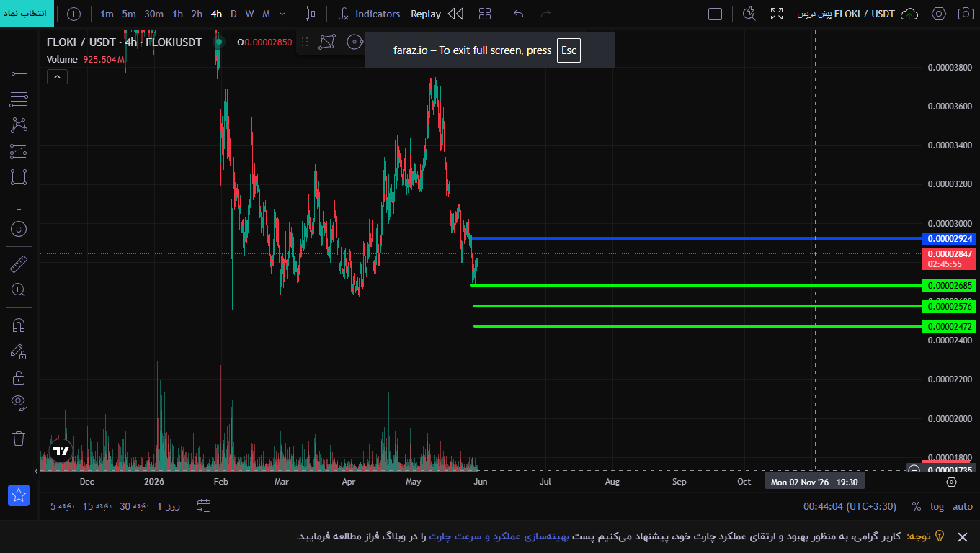Open the timezone 00:44:04 (UTC+3:30) menu

tap(850, 506)
